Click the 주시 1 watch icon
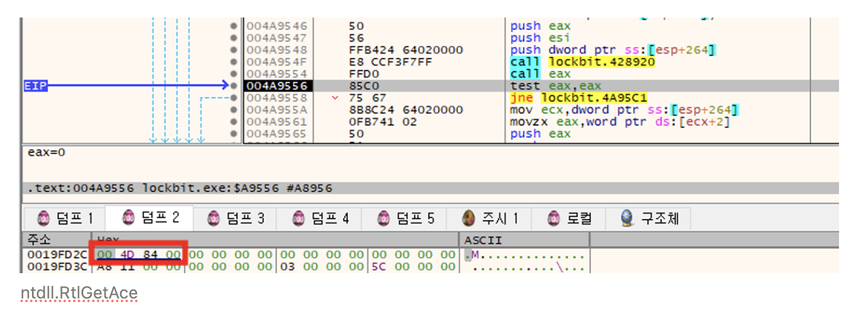The height and width of the screenshot is (316, 868). [469, 218]
